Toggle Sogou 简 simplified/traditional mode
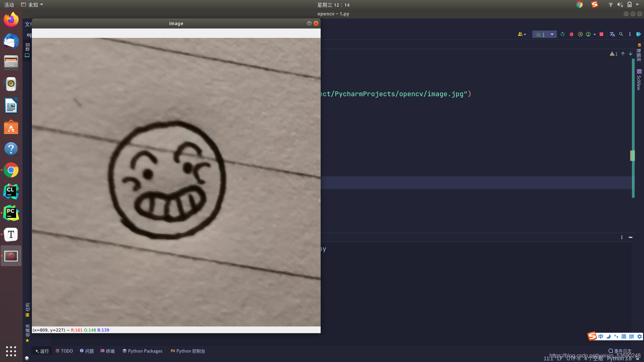This screenshot has width=644, height=362. tap(624, 337)
